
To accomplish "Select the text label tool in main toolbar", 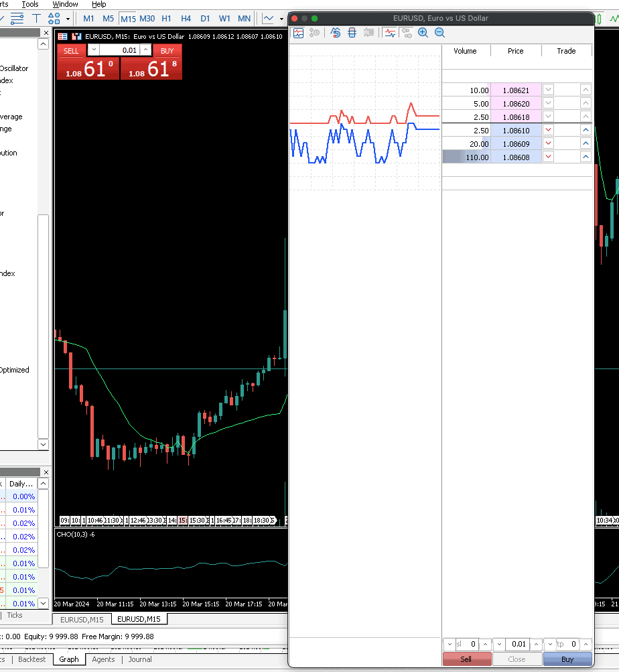I will click(x=36, y=19).
